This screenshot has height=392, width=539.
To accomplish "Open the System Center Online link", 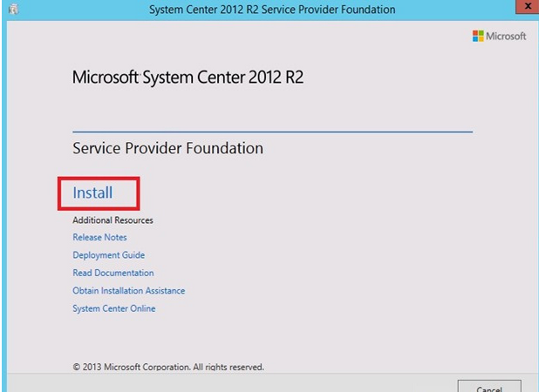I will tap(113, 308).
